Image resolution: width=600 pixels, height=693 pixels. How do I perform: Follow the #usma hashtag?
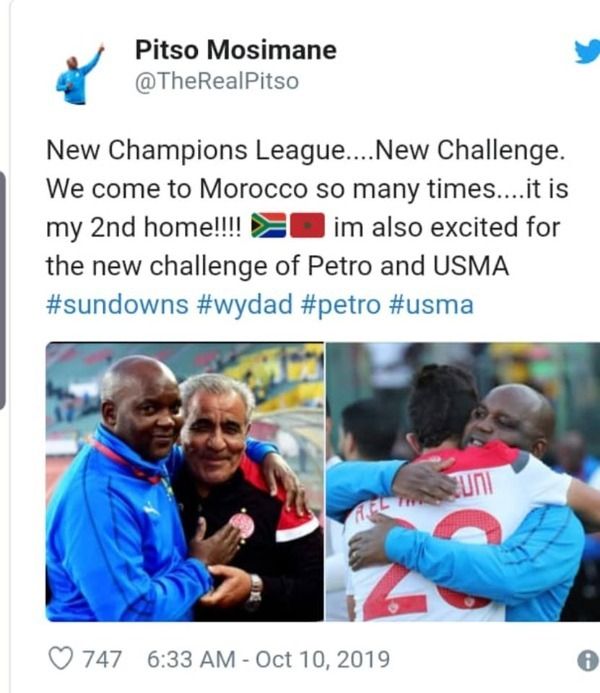431,305
